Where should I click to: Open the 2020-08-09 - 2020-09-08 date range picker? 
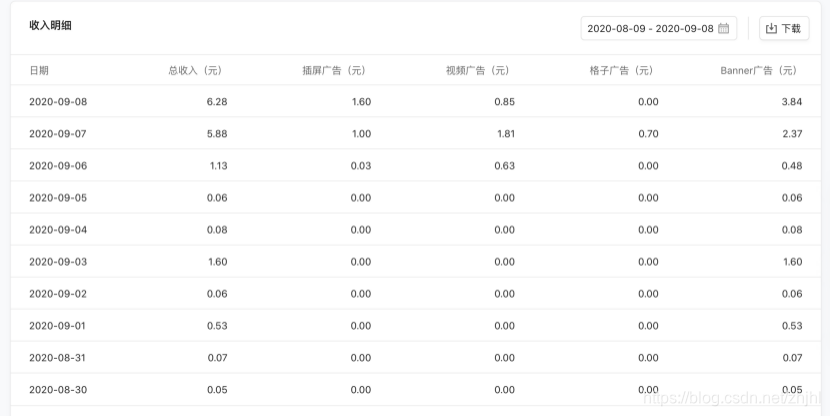pos(658,28)
